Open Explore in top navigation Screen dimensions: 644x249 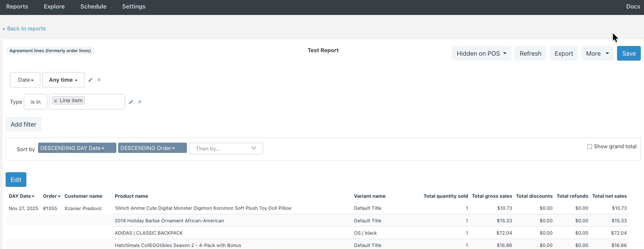[54, 6]
